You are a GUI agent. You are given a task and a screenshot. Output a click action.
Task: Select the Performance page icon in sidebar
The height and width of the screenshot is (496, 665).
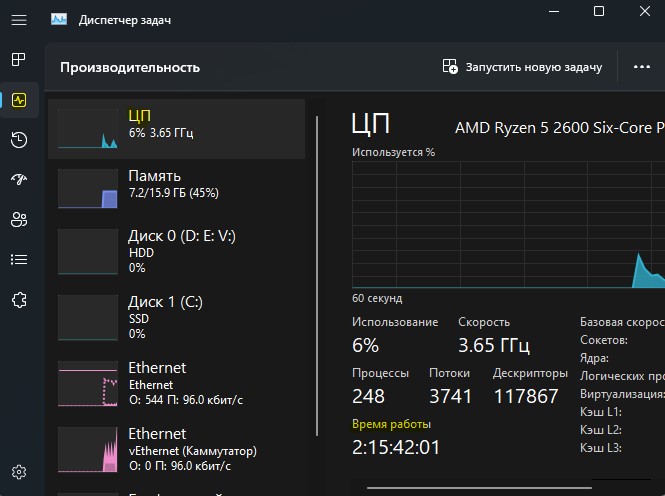point(19,100)
